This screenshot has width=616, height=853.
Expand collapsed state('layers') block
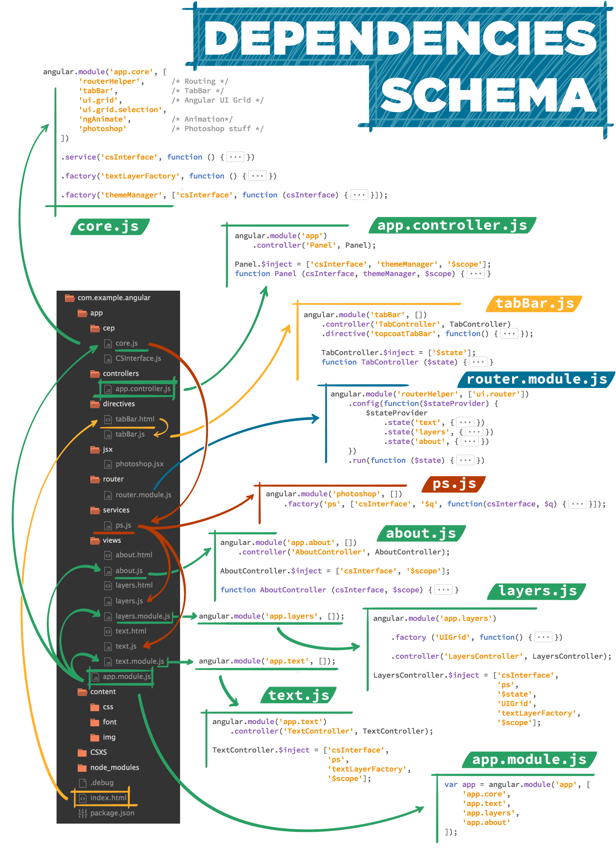pos(474,432)
